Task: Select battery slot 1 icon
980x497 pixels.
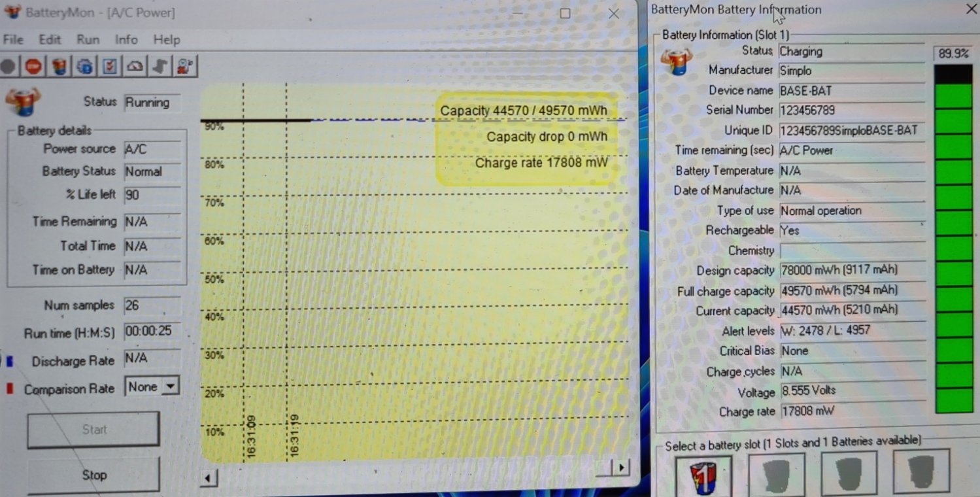Action: [x=703, y=475]
